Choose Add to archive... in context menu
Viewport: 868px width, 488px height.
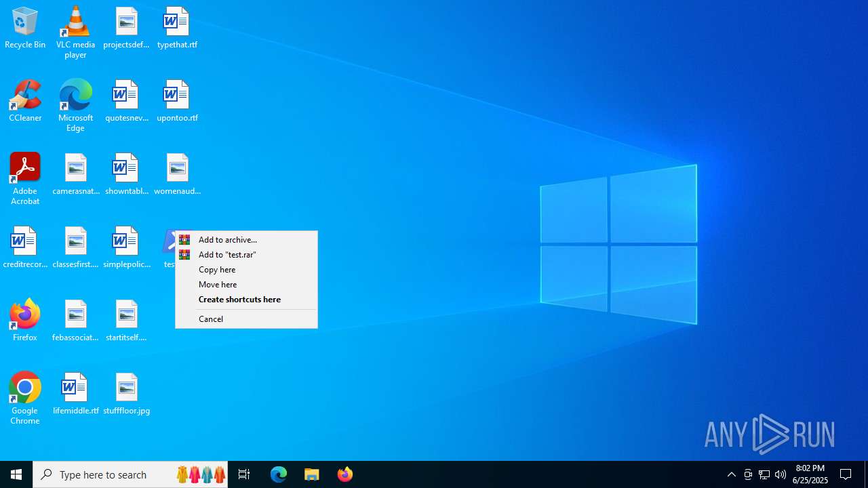click(246, 240)
